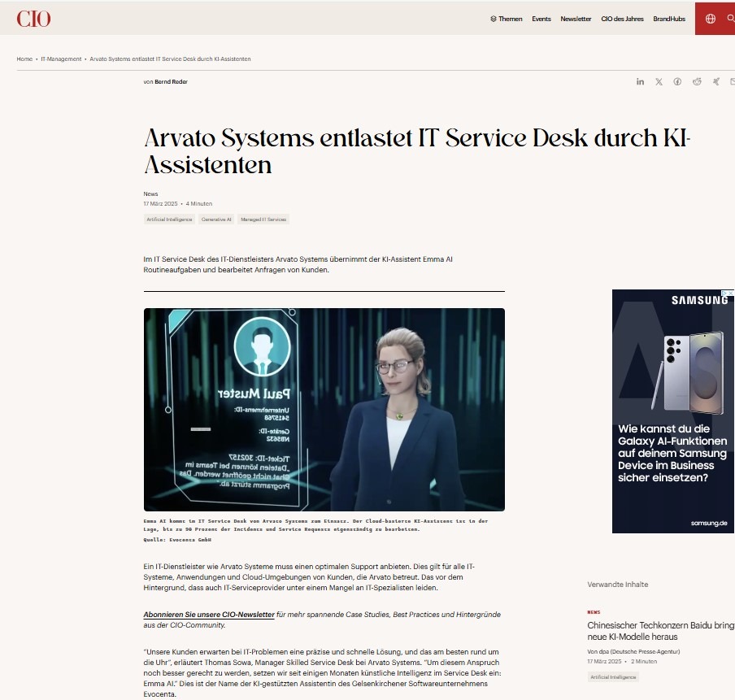Open CIO des Jahres in navigation
Image resolution: width=735 pixels, height=700 pixels.
[622, 19]
